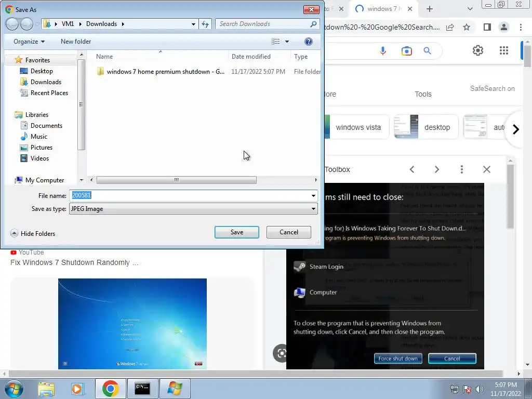Click the Forward navigation arrow in Save As dialog
Viewport: 532px width, 399px height.
(x=26, y=24)
